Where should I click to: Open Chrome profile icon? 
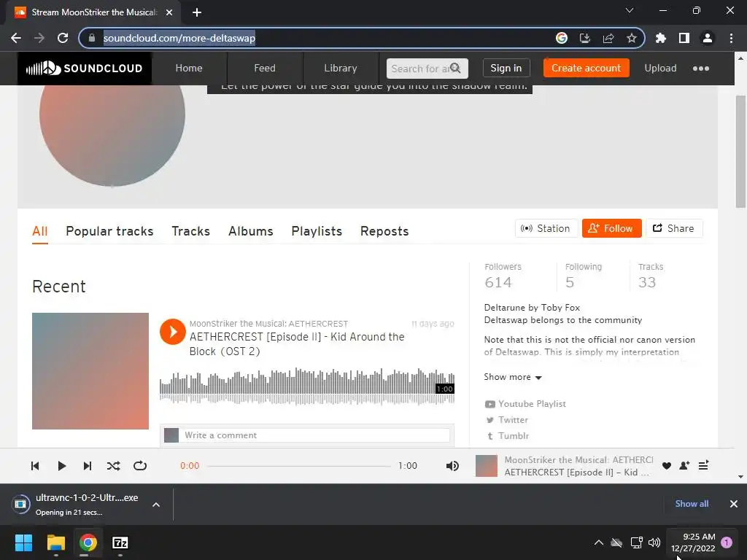pyautogui.click(x=708, y=38)
